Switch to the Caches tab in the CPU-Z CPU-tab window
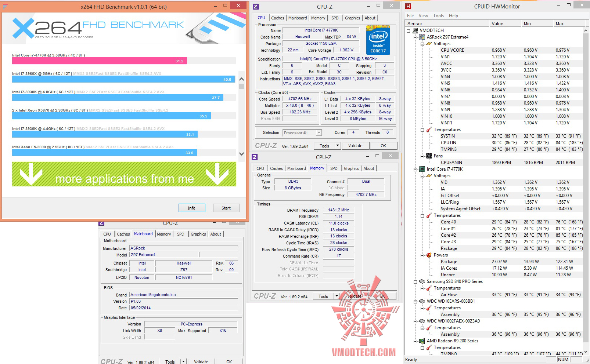 [277, 18]
